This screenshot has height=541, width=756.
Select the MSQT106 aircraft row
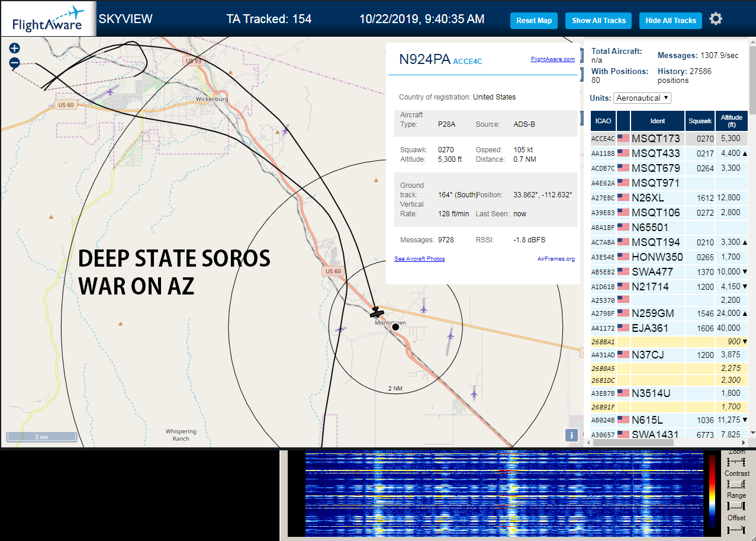click(670, 213)
